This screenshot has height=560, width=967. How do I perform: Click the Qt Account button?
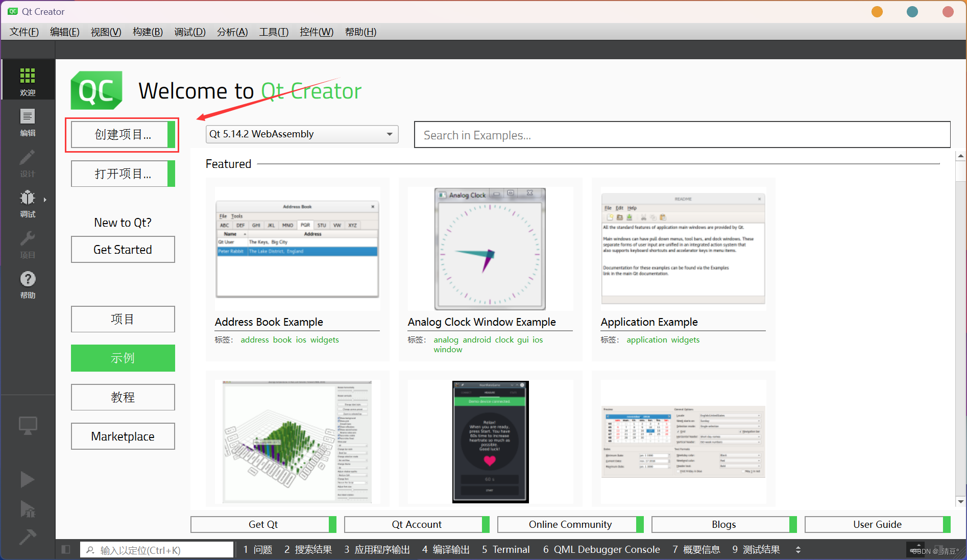pyautogui.click(x=417, y=524)
